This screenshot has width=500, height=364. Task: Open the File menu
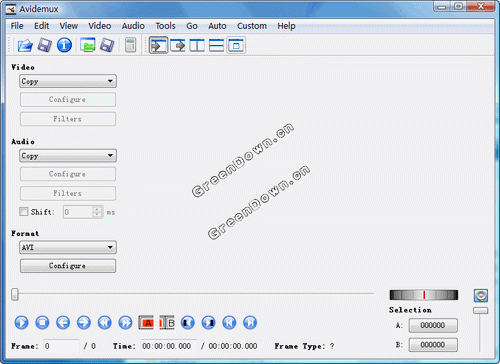click(17, 26)
